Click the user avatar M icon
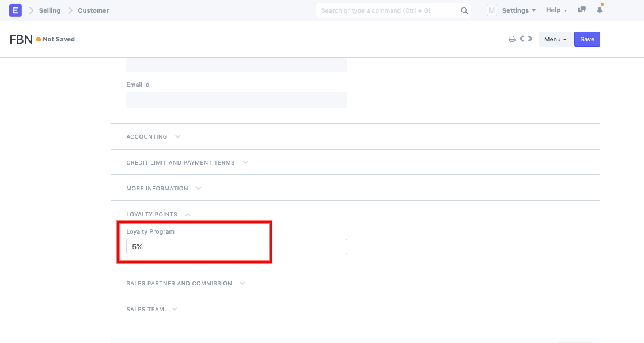This screenshot has width=644, height=343. coord(492,10)
